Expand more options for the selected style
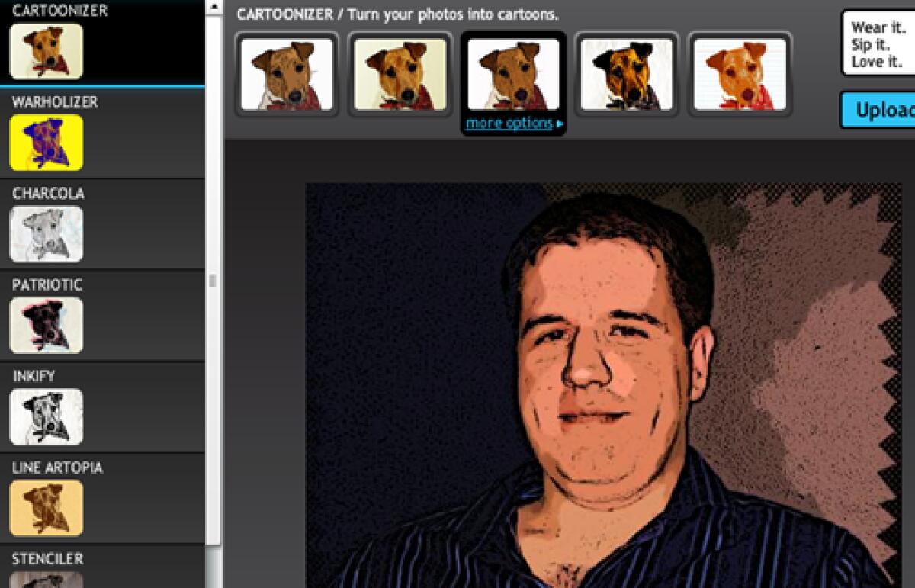Viewport: 915px width, 588px height. (509, 124)
